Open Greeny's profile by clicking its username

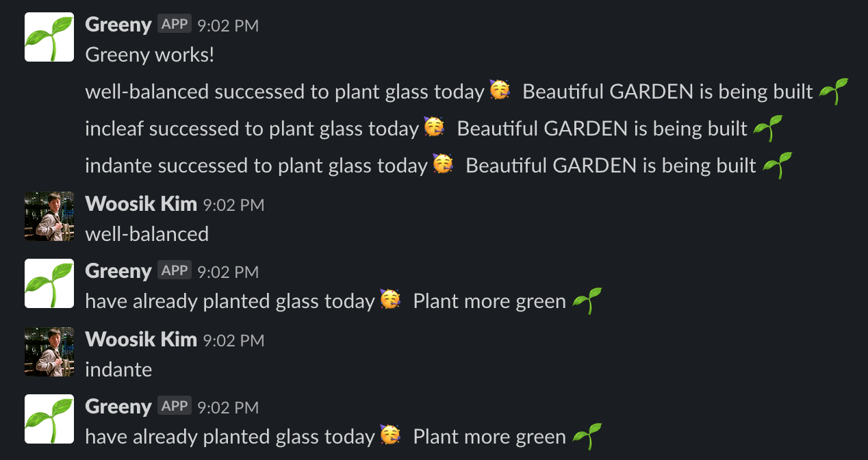tap(118, 25)
